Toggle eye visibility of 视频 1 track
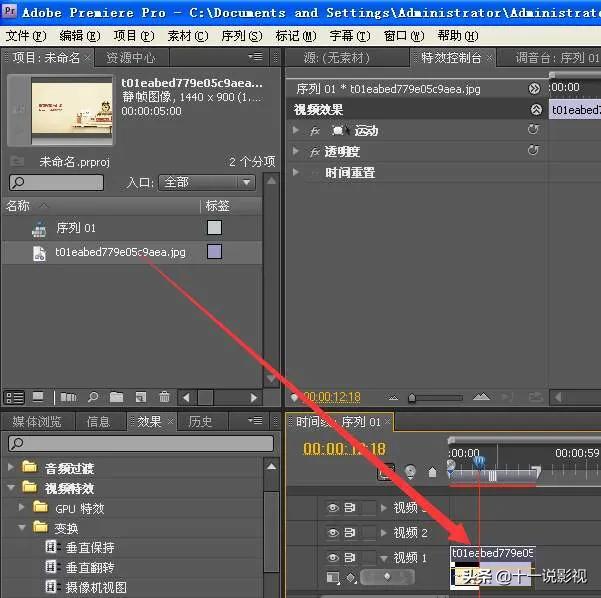This screenshot has height=598, width=601. 333,557
